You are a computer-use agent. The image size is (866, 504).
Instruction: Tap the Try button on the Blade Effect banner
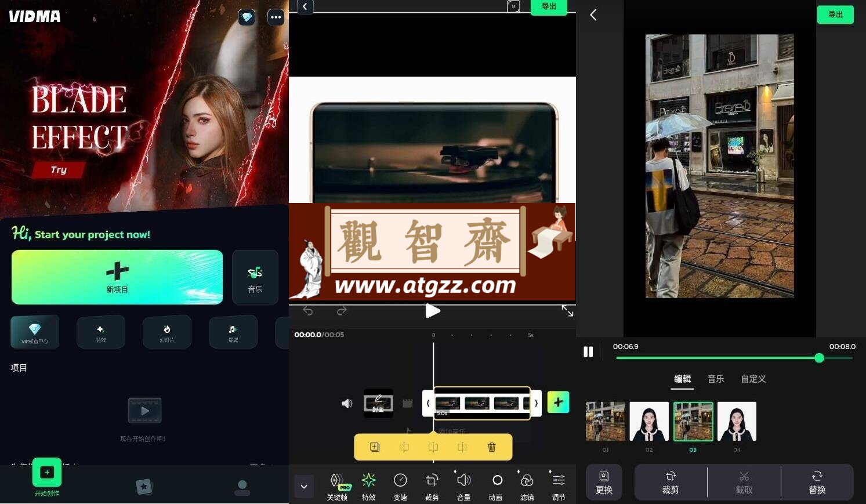(x=59, y=170)
